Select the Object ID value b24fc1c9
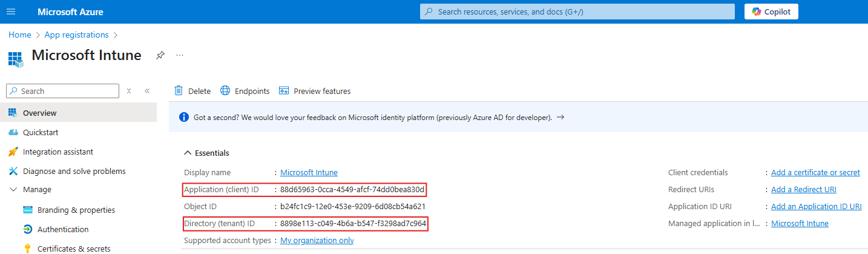Screen dimensions: 868x254 click(352, 206)
